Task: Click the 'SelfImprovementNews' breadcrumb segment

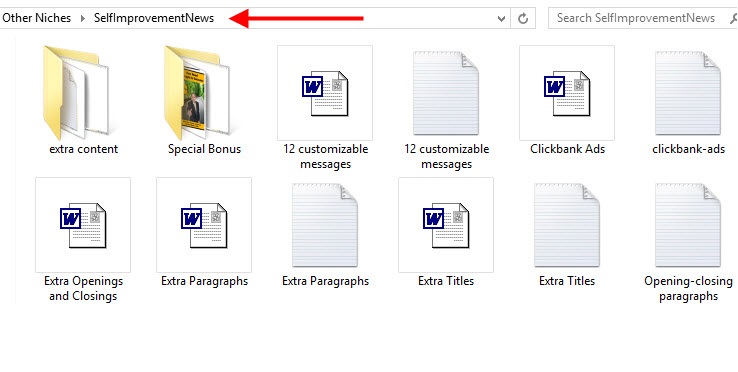Action: coord(154,18)
